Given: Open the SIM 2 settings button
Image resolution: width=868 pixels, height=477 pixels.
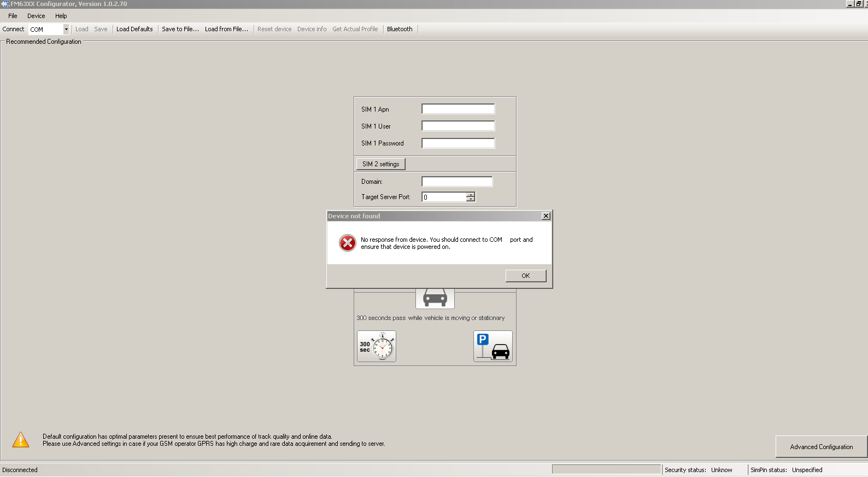Looking at the screenshot, I should [380, 164].
